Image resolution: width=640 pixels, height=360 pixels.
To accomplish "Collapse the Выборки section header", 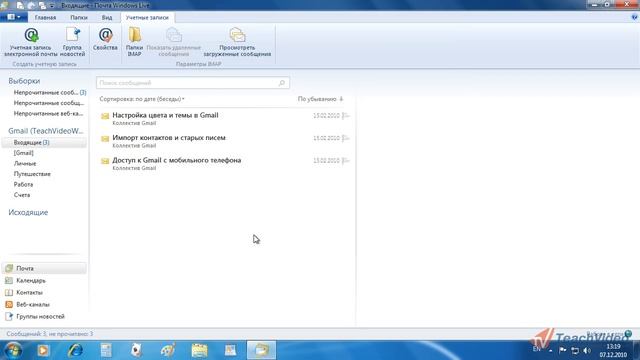I will [x=24, y=81].
